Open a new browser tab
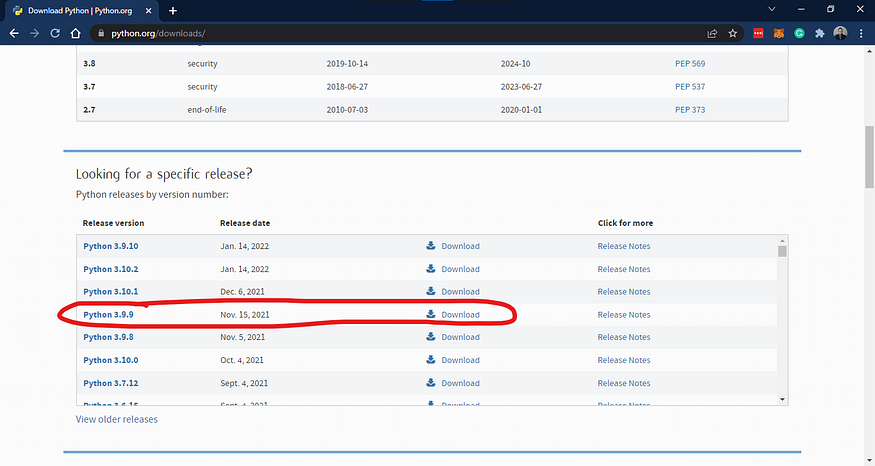 point(172,11)
